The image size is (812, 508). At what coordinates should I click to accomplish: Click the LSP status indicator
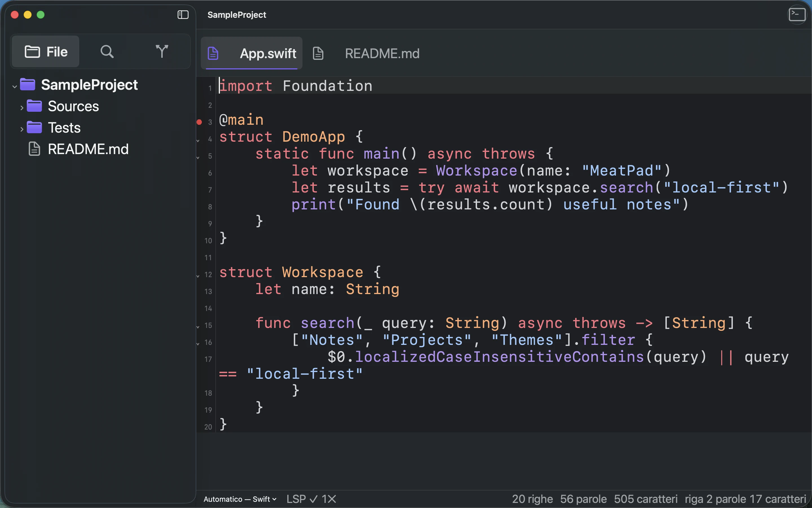coord(302,499)
